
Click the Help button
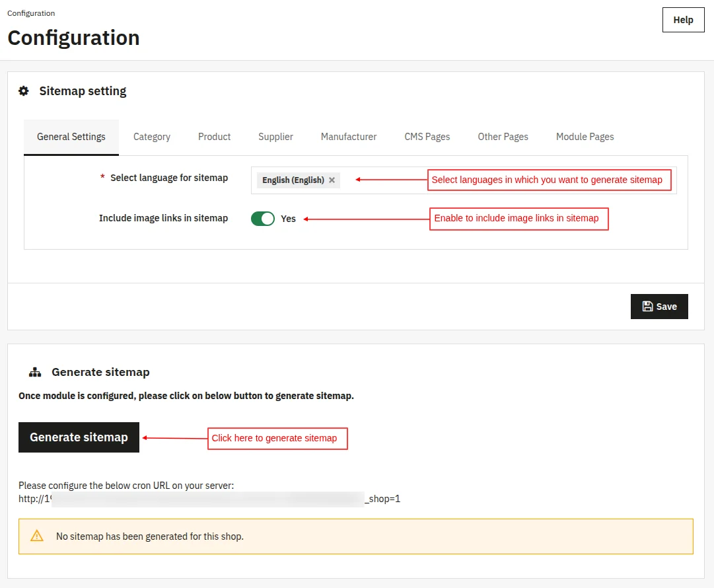[683, 20]
